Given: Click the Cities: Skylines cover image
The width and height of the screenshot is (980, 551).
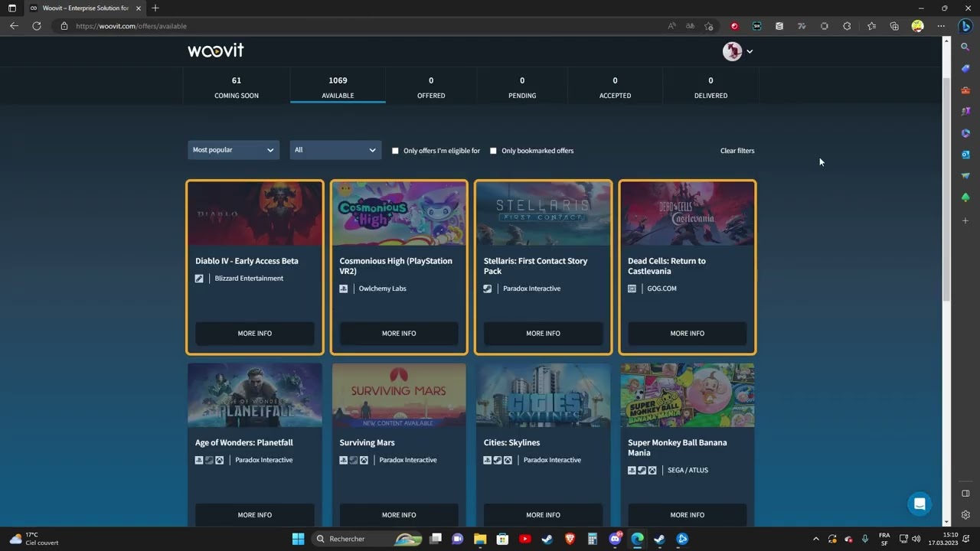Looking at the screenshot, I should pyautogui.click(x=543, y=395).
